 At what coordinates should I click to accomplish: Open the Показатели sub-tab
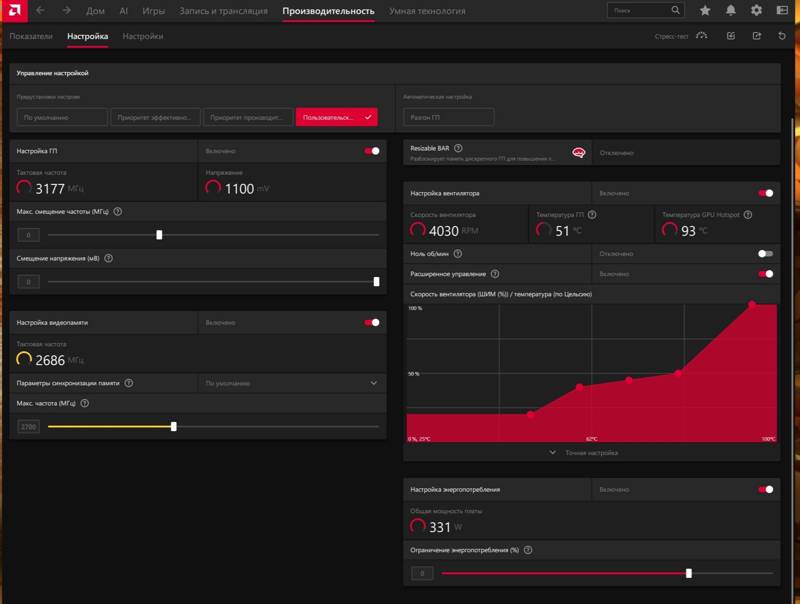click(31, 36)
